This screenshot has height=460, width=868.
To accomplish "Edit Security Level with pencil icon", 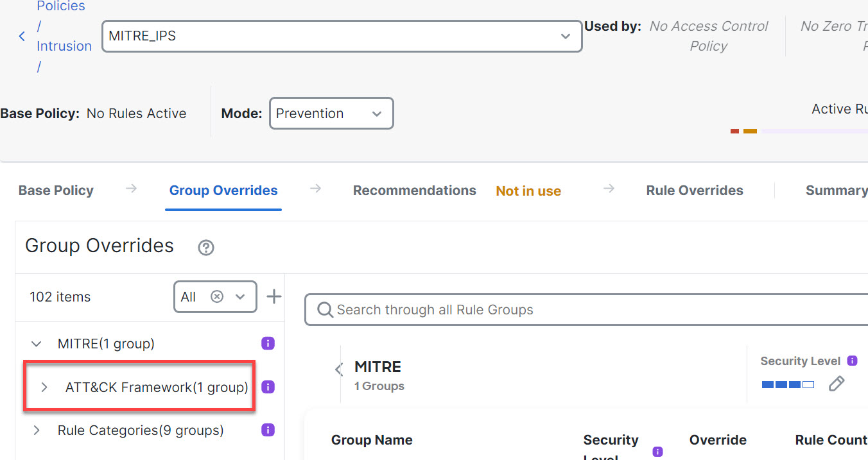I will (x=836, y=384).
